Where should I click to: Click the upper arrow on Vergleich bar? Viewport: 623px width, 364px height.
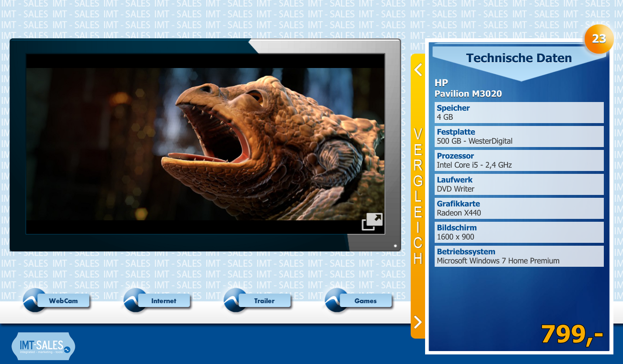pyautogui.click(x=418, y=69)
